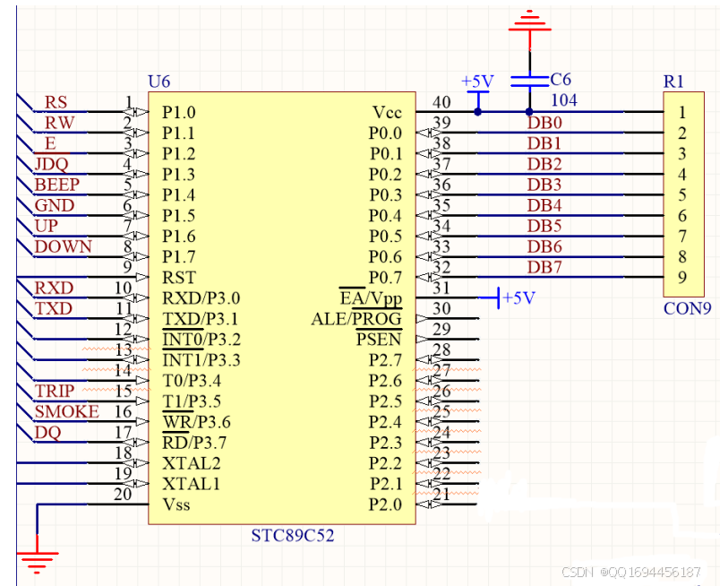Click the junction dot below C6 on Vcc wire
728x586 pixels.
click(x=529, y=112)
